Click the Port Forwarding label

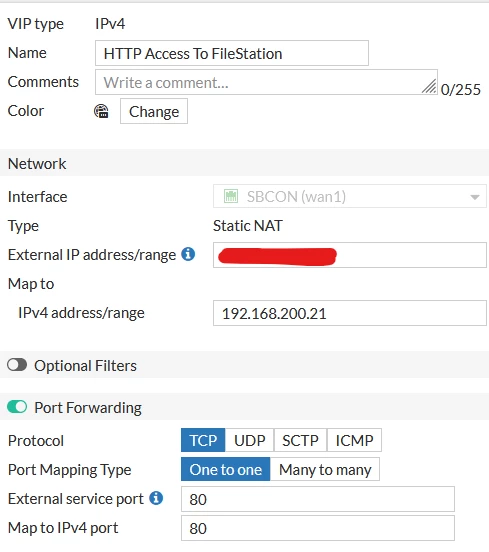click(x=88, y=408)
